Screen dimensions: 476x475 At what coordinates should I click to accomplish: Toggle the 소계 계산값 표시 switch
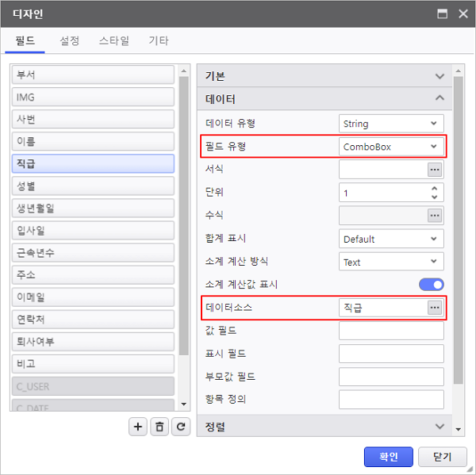pos(432,285)
